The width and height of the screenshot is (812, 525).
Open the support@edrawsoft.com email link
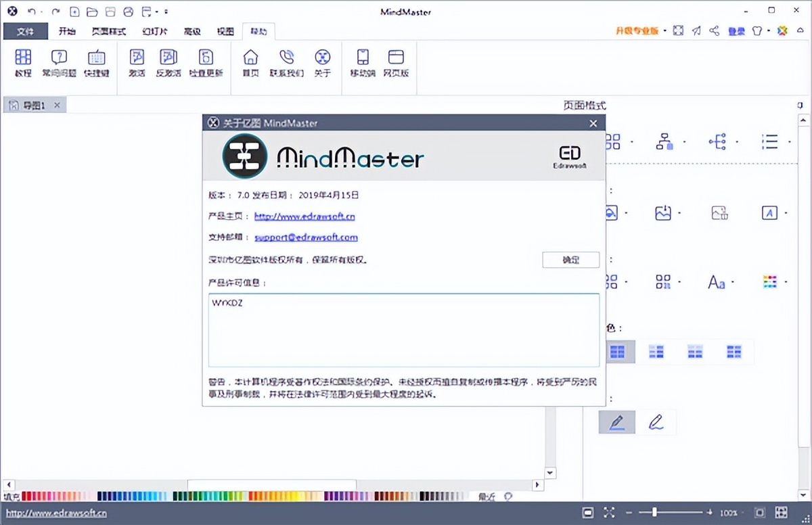click(x=306, y=237)
